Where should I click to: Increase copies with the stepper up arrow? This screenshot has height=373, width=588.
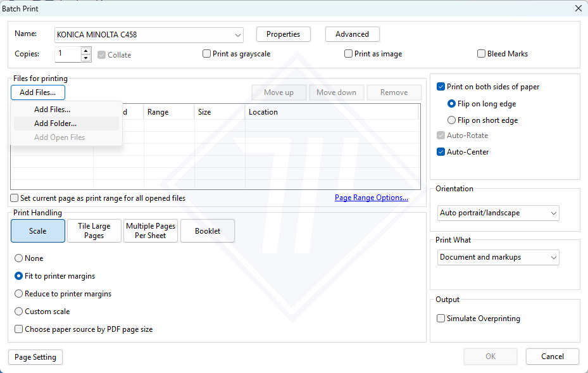click(86, 51)
